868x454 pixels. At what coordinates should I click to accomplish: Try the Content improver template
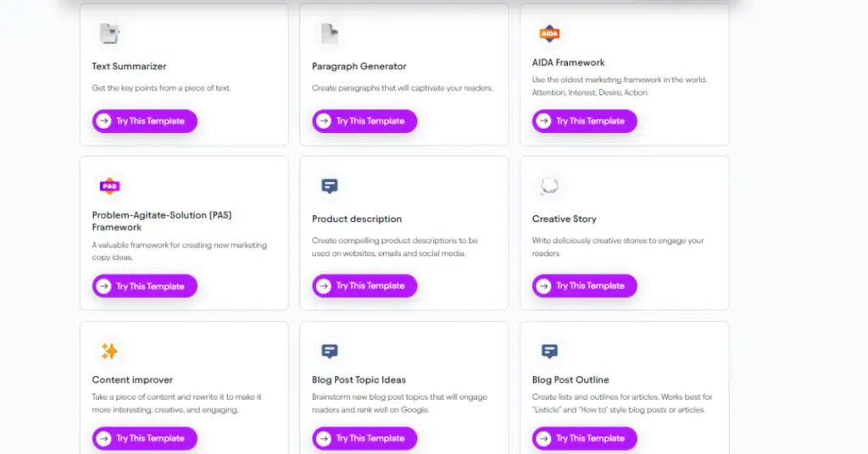[144, 439]
